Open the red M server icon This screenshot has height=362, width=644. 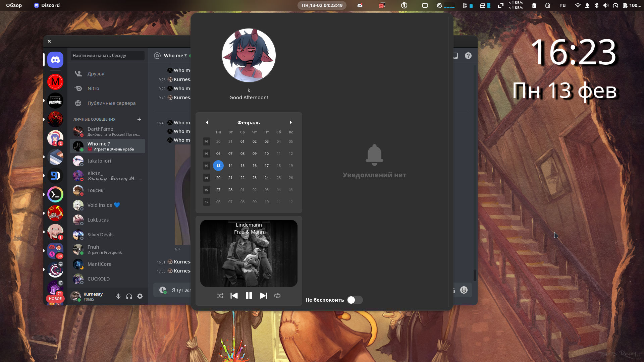click(55, 81)
